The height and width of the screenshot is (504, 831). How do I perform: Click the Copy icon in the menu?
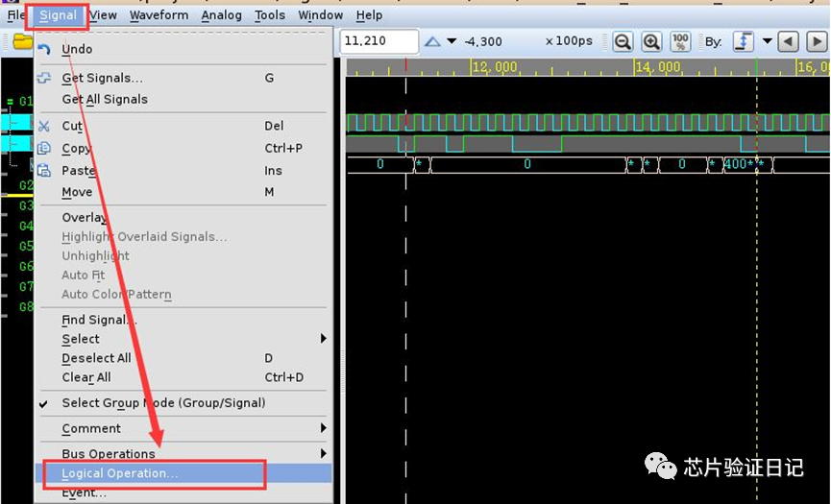[44, 148]
